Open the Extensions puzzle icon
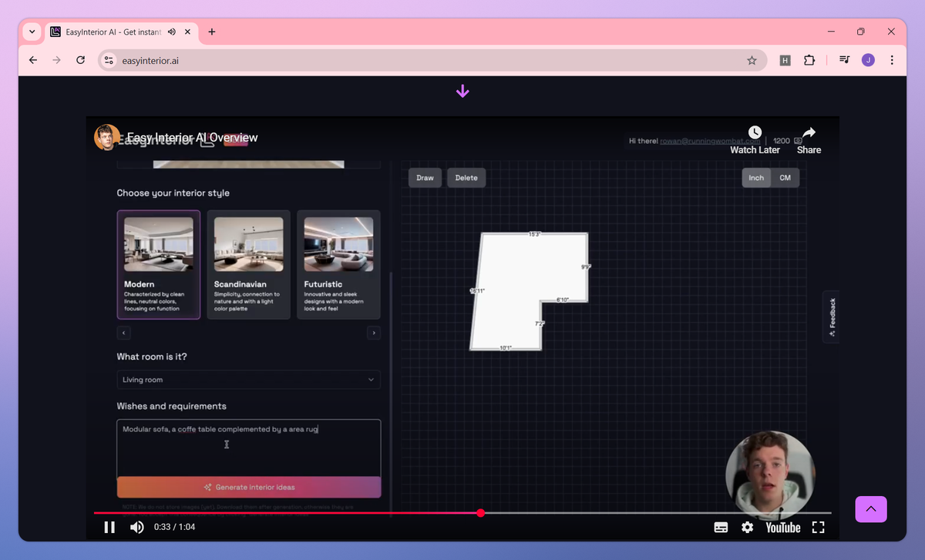Viewport: 925px width, 560px height. (809, 60)
